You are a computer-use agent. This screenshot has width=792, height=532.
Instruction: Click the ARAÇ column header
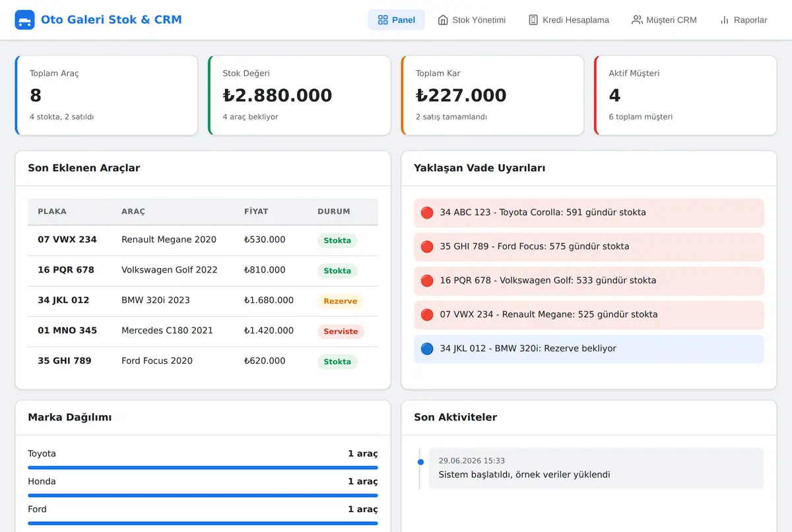click(133, 212)
